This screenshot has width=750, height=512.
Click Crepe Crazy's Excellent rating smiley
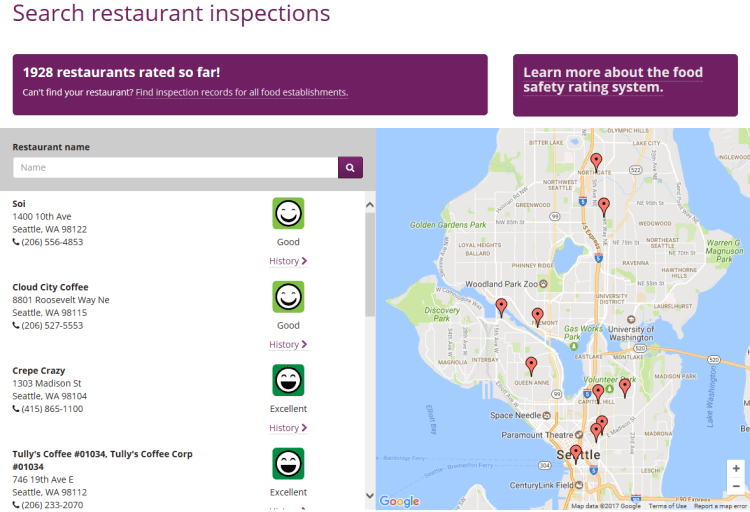tap(288, 380)
